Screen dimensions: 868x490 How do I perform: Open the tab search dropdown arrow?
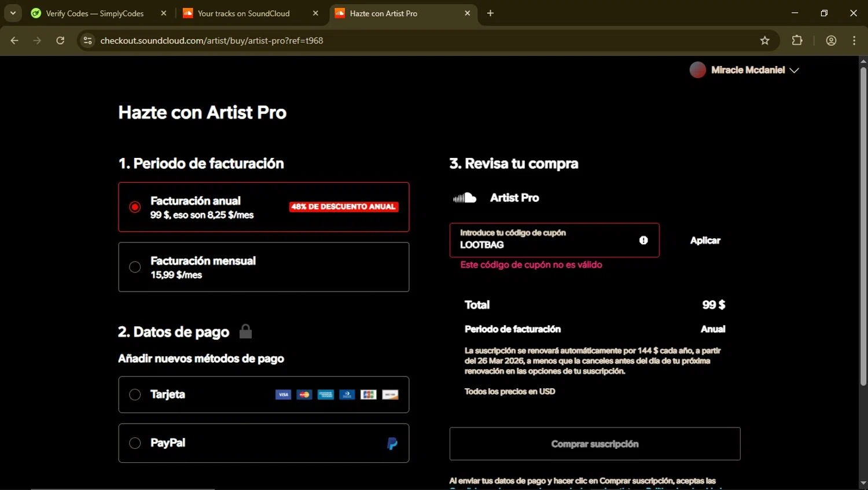tap(13, 13)
